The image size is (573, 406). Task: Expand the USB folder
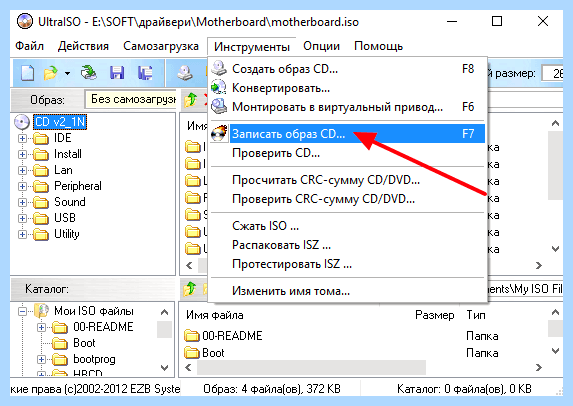click(22, 219)
